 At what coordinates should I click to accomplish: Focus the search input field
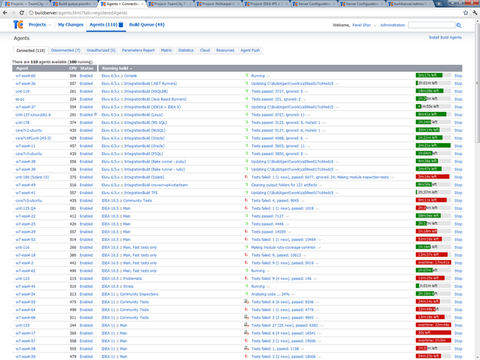coord(432,25)
